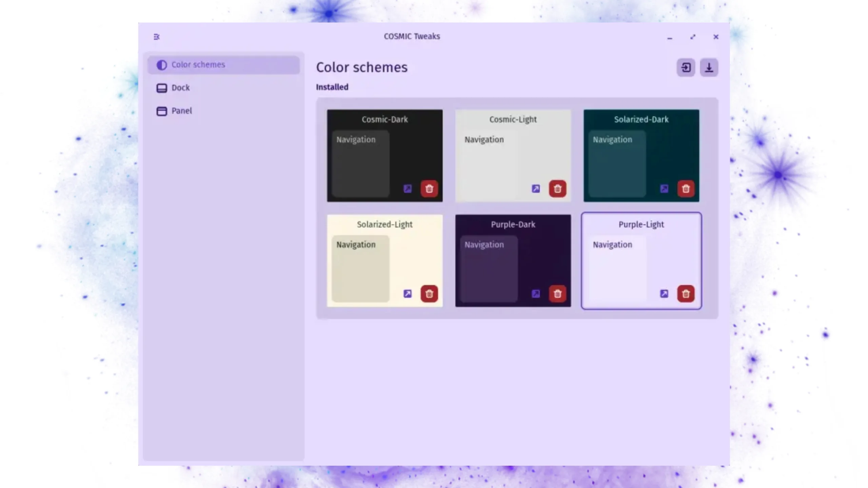Click the download color schemes icon
Image resolution: width=868 pixels, height=488 pixels.
709,67
